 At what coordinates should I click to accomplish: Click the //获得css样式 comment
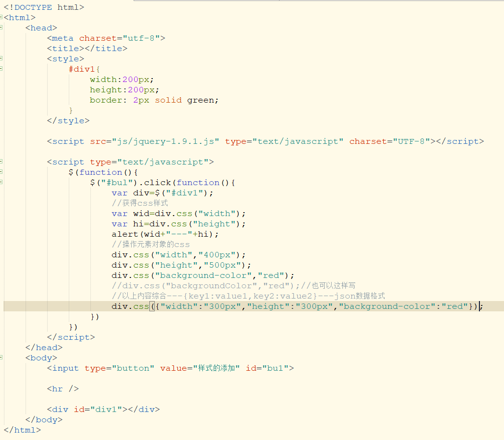[140, 203]
